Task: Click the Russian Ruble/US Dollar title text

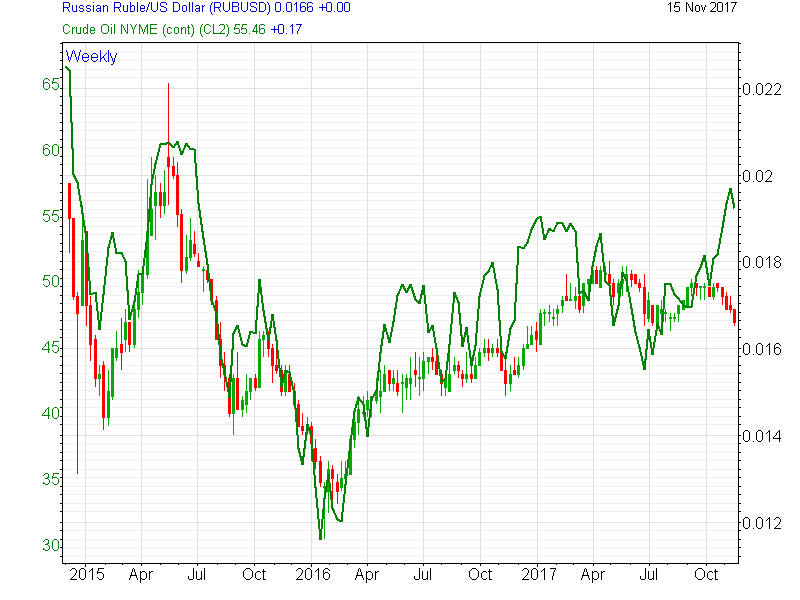Action: pyautogui.click(x=206, y=8)
